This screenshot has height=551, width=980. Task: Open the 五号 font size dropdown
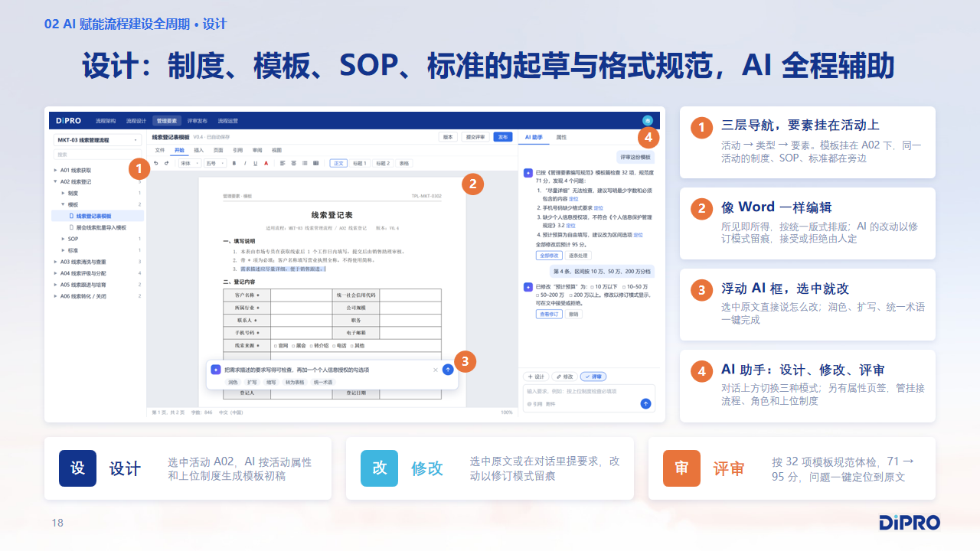click(x=215, y=163)
